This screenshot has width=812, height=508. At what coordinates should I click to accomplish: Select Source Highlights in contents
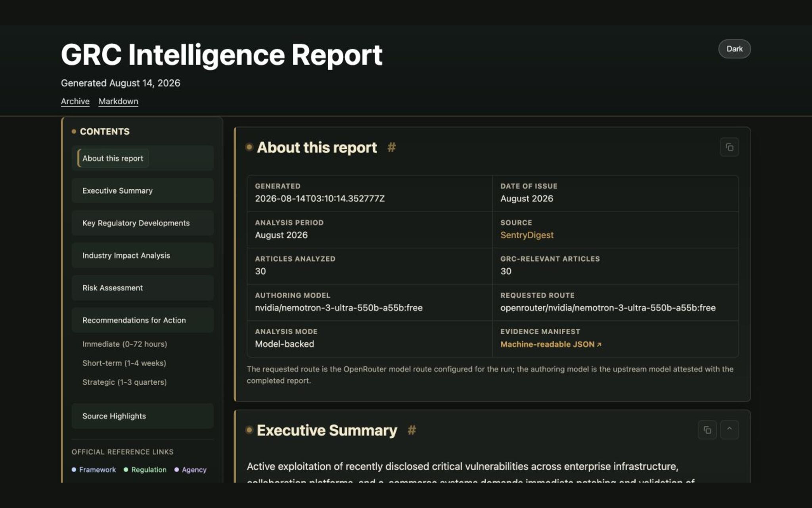coord(143,416)
